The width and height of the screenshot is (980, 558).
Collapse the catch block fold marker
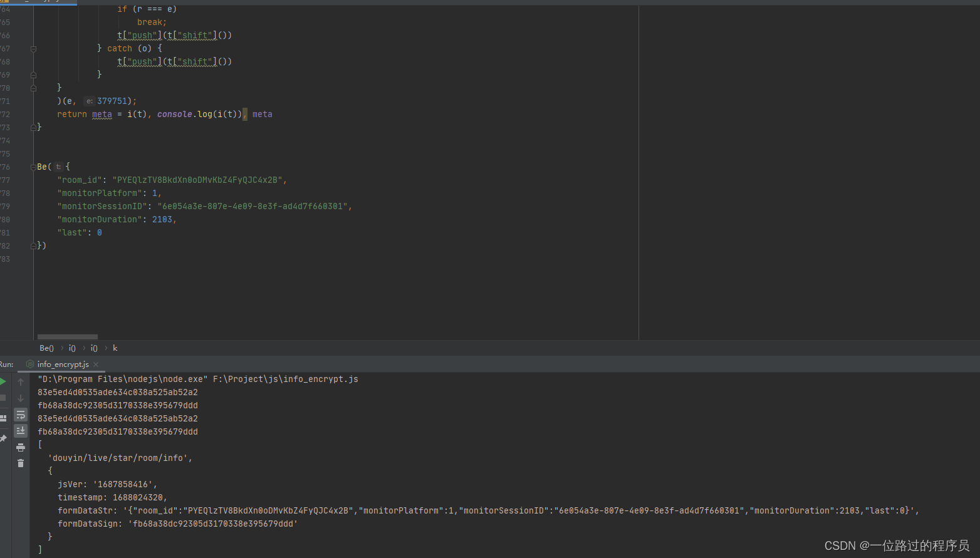click(33, 49)
